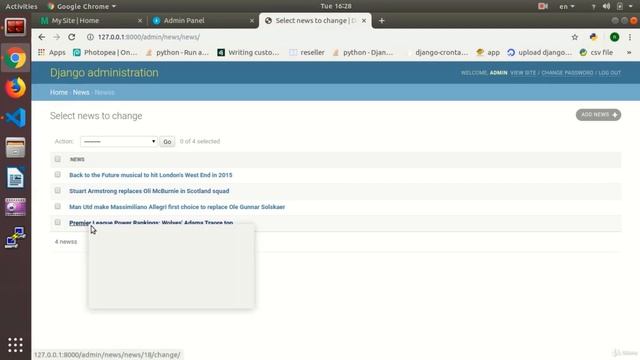Open the en language dropdown in top bar

[567, 6]
